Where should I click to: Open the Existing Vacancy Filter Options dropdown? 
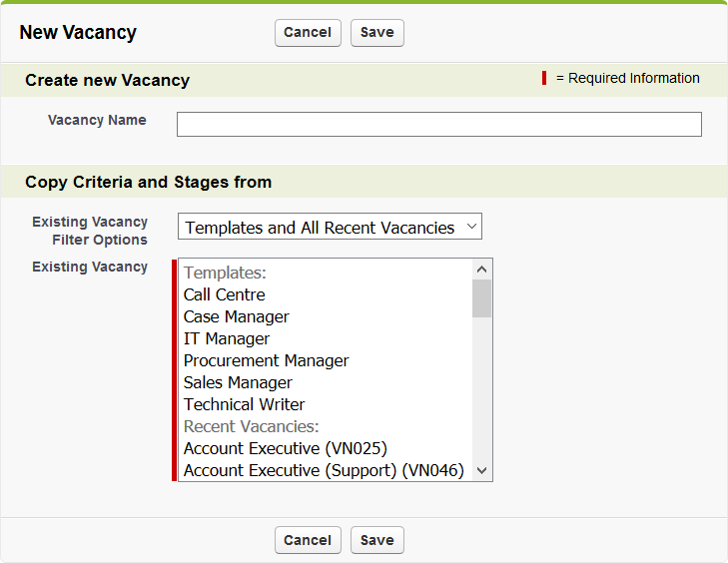tap(330, 228)
